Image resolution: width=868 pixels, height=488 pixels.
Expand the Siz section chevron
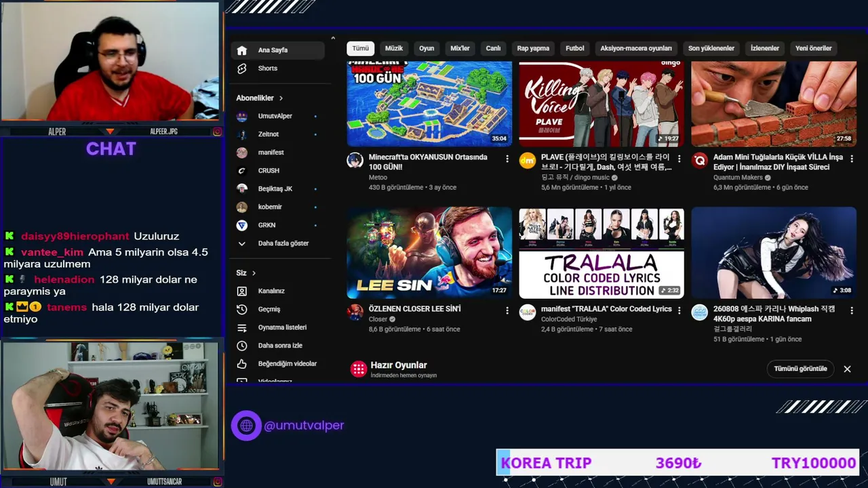254,273
